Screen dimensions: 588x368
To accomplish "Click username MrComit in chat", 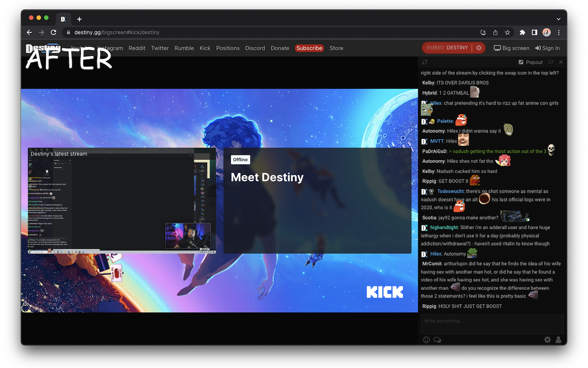I will click(x=432, y=264).
